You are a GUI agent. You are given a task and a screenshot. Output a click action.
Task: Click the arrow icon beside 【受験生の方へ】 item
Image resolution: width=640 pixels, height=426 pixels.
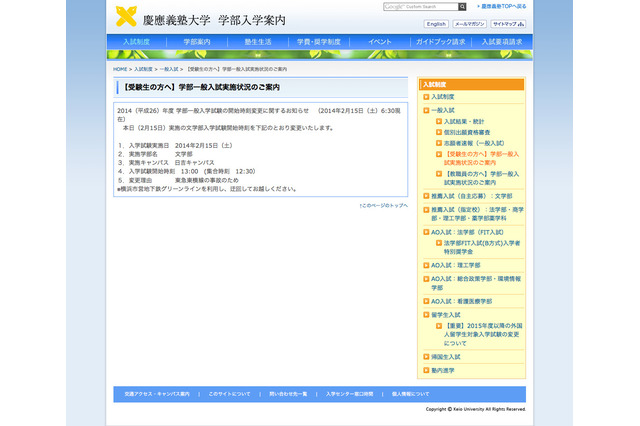click(439, 154)
